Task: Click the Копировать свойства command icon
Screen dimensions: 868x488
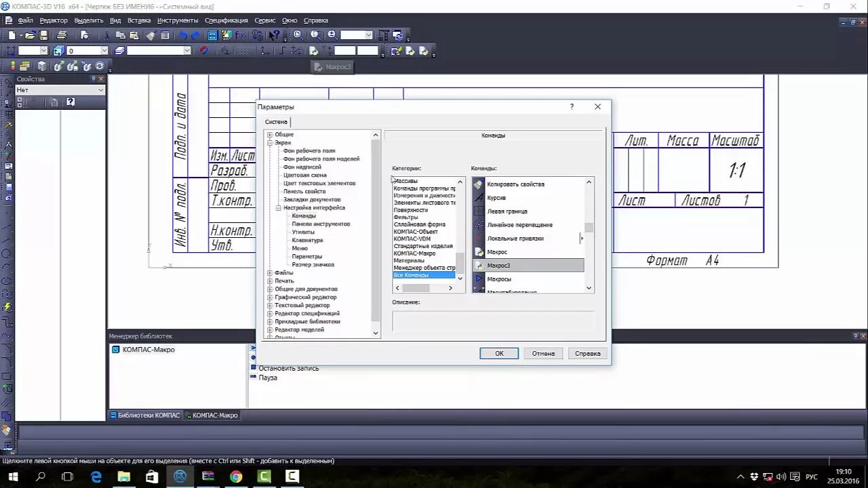Action: [479, 184]
